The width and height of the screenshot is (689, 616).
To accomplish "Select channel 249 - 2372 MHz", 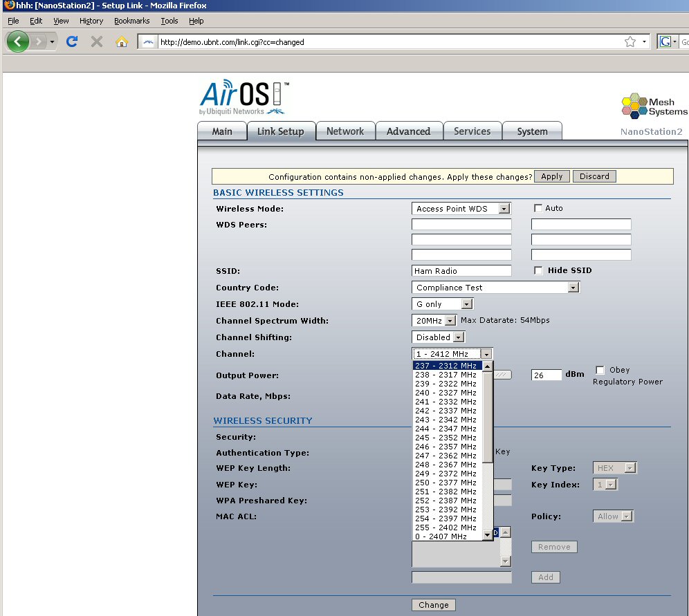I will click(448, 474).
